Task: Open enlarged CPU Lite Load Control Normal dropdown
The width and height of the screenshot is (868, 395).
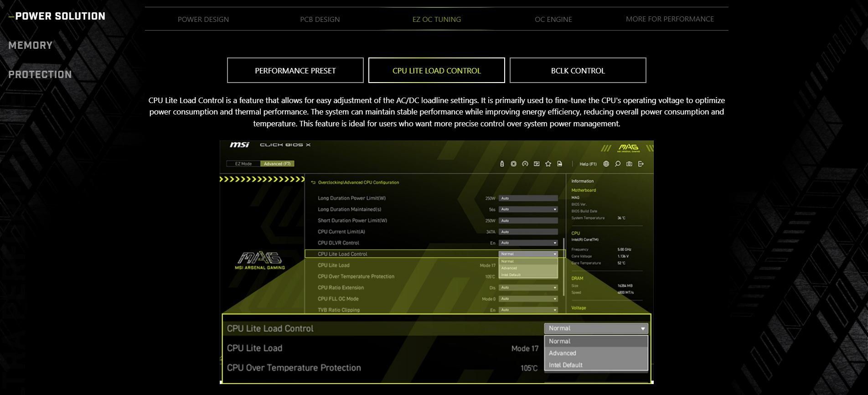Action: tap(596, 328)
